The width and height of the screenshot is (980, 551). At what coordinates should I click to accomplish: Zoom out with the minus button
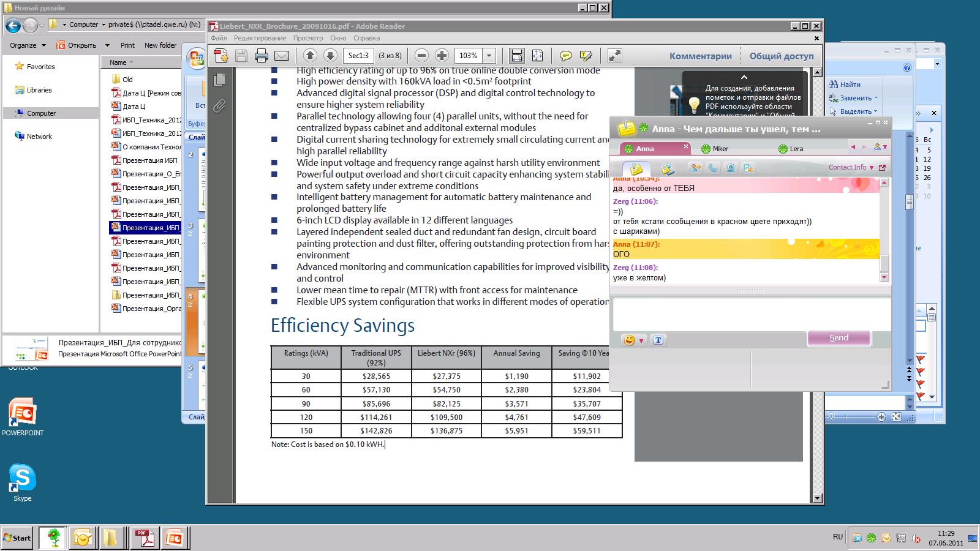pos(421,56)
